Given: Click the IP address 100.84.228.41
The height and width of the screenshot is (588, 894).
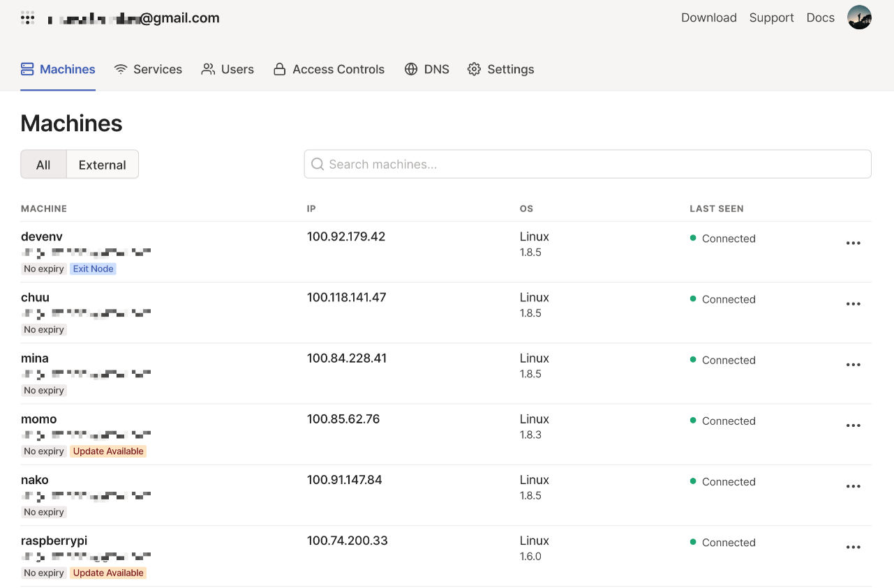Looking at the screenshot, I should 347,358.
